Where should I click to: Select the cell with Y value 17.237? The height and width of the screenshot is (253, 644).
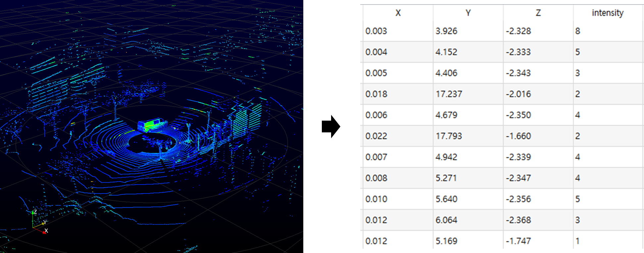449,94
